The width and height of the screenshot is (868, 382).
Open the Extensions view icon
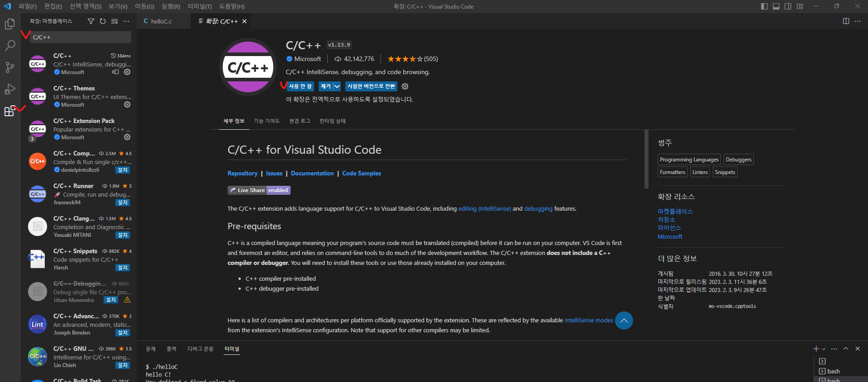point(10,111)
